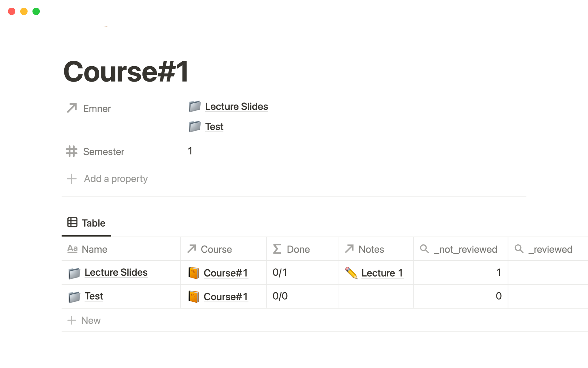Add a property to the page
This screenshot has width=588, height=368.
point(115,178)
